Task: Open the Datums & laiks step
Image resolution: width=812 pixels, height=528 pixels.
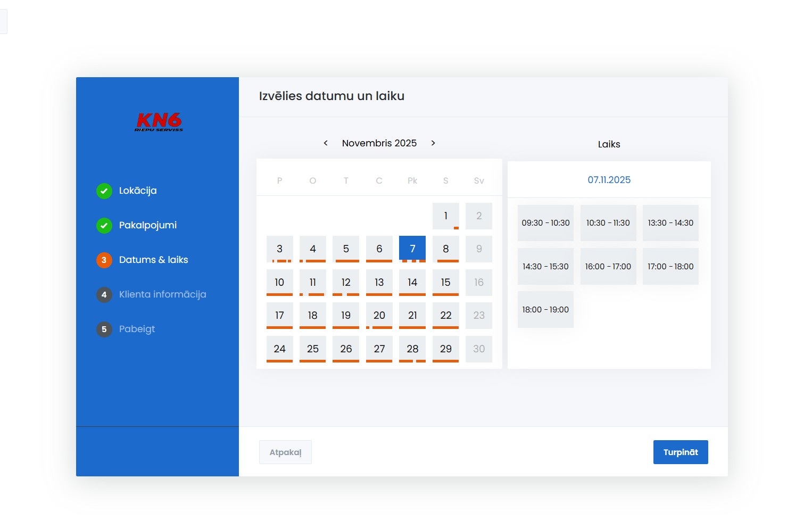Action: pyautogui.click(x=154, y=260)
